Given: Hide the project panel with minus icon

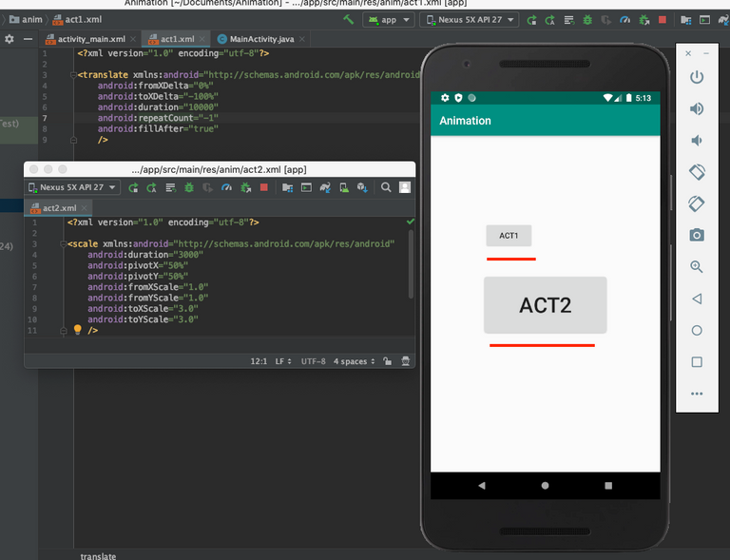Looking at the screenshot, I should coord(28,39).
